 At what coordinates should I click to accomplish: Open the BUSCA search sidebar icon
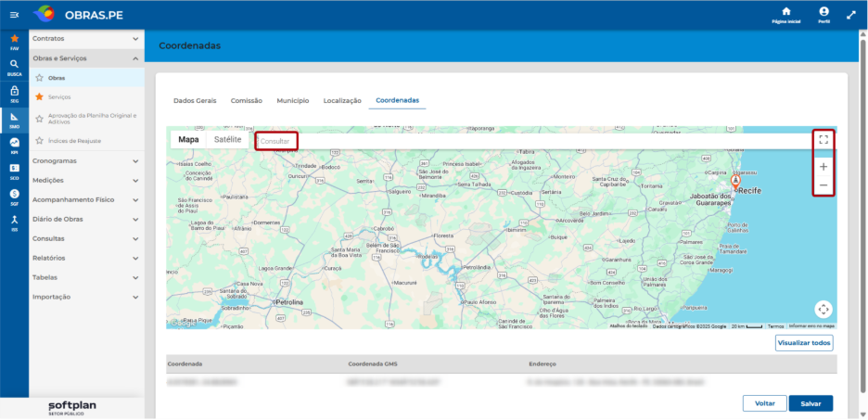(15, 67)
